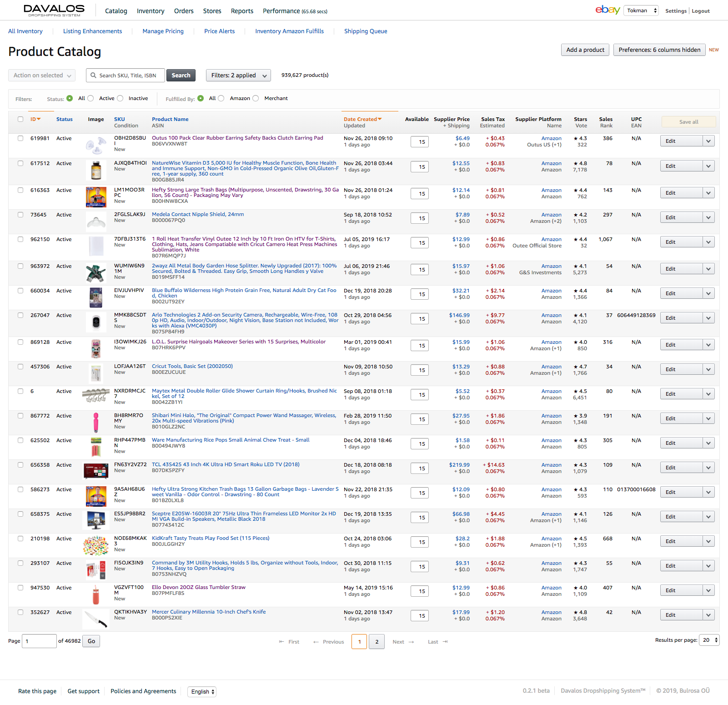
Task: Expand the Filters: 2 applied dropdown
Action: (x=238, y=76)
